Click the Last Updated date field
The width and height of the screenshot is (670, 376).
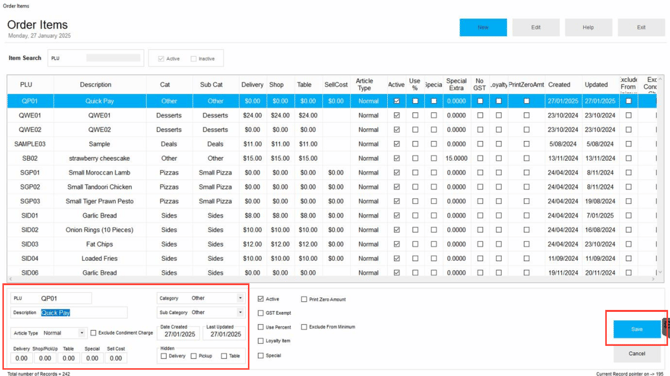(x=225, y=334)
